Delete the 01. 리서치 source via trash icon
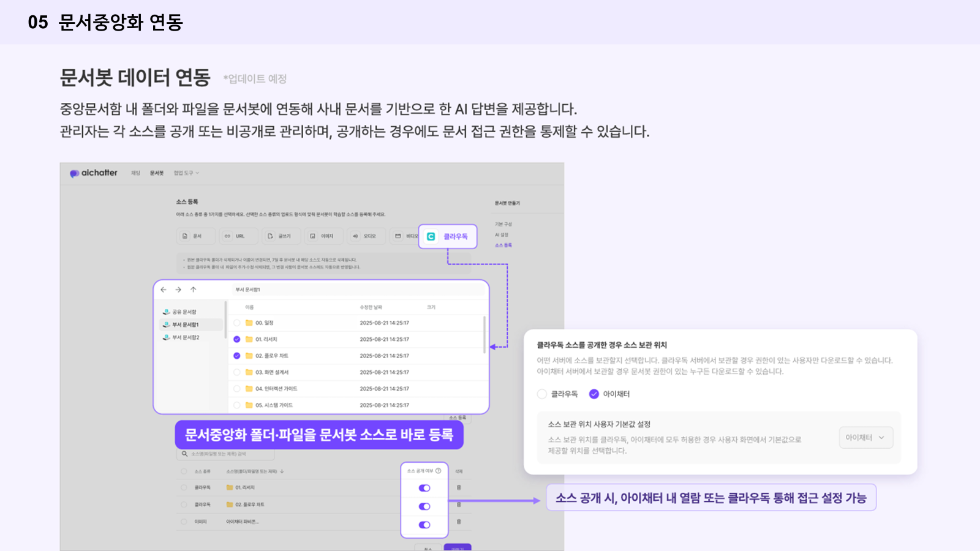980x551 pixels. tap(459, 488)
